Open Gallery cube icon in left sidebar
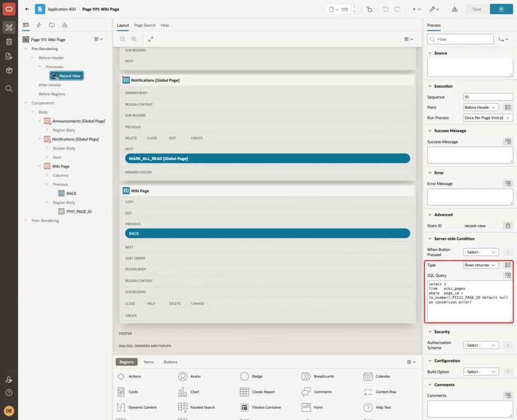517x420 pixels. tap(9, 71)
